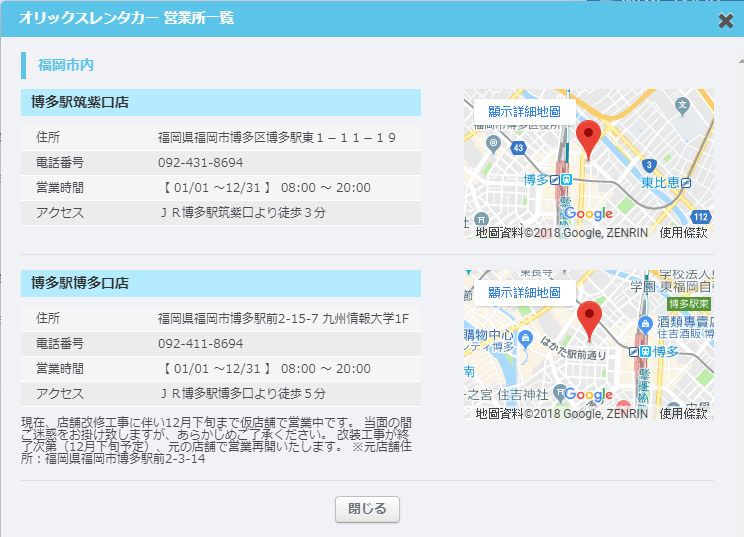Click the 閉じる button
The image size is (744, 537).
(367, 509)
